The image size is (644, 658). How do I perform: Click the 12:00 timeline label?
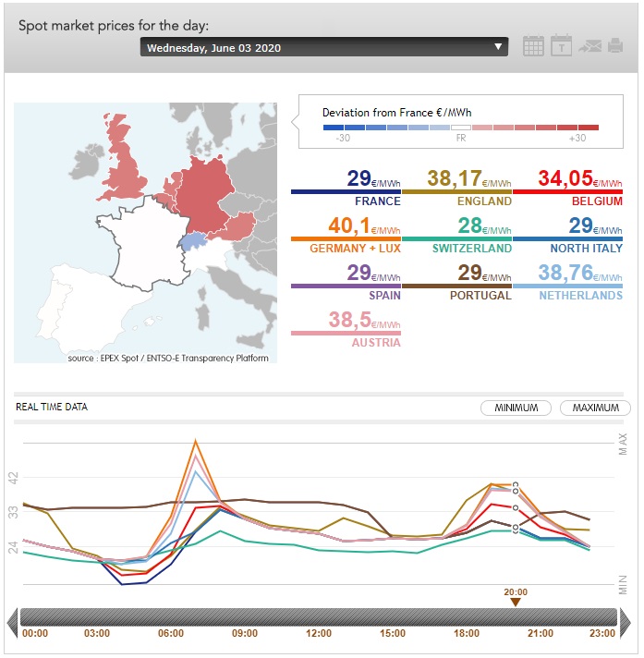pyautogui.click(x=319, y=633)
